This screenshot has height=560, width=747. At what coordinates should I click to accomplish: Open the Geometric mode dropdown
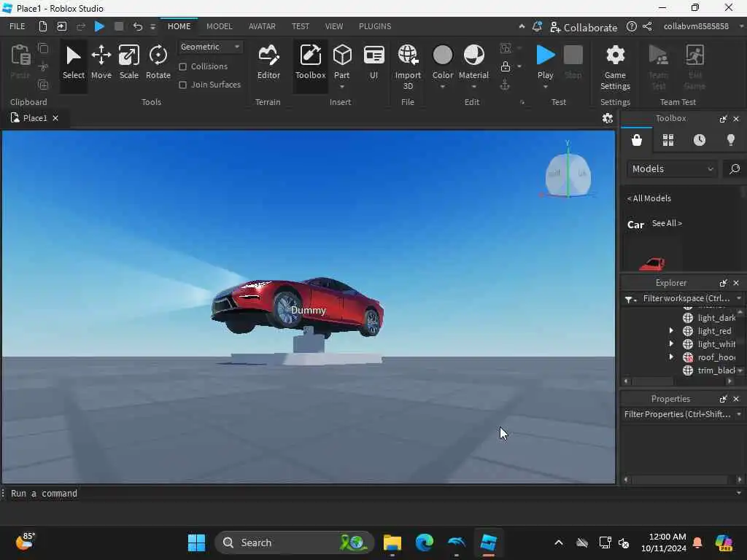coord(209,47)
